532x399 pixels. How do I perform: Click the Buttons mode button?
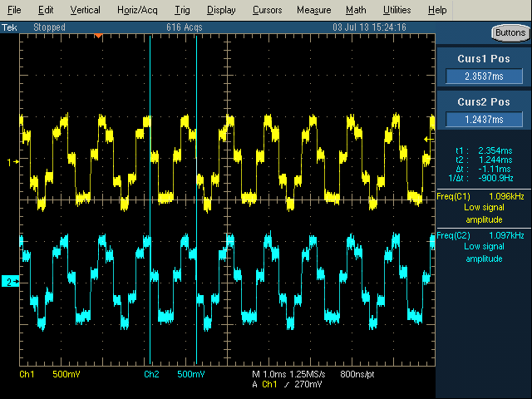click(510, 33)
